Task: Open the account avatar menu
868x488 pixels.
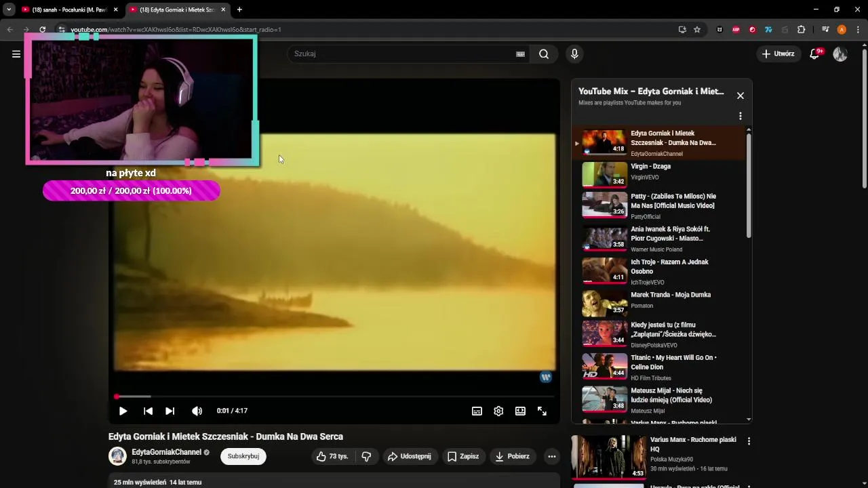Action: 840,54
